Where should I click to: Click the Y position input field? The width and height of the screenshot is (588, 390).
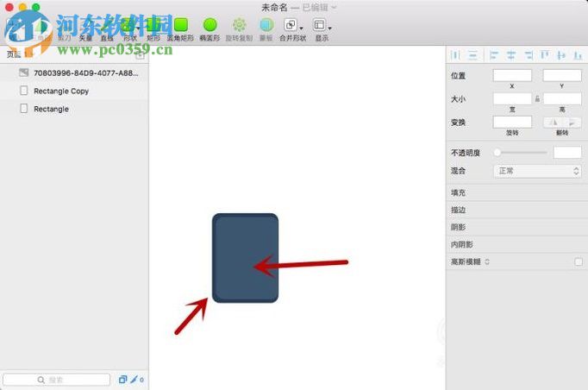(562, 75)
